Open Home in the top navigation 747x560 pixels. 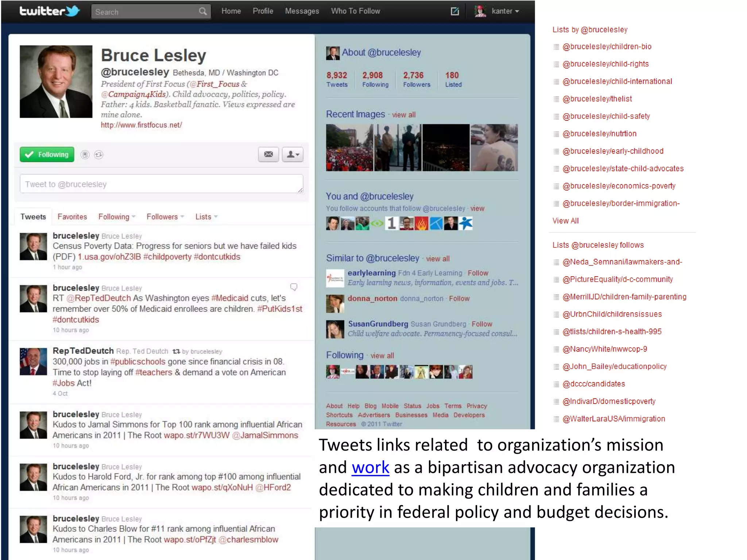point(231,11)
